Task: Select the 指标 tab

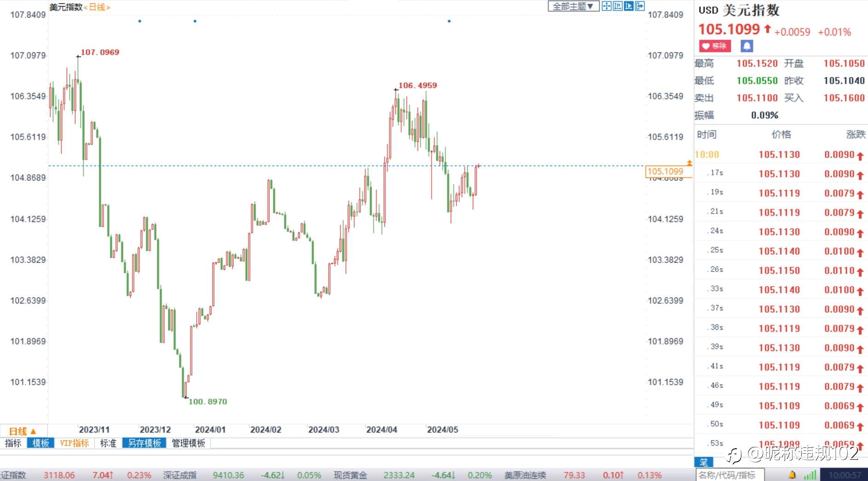Action: click(x=13, y=443)
